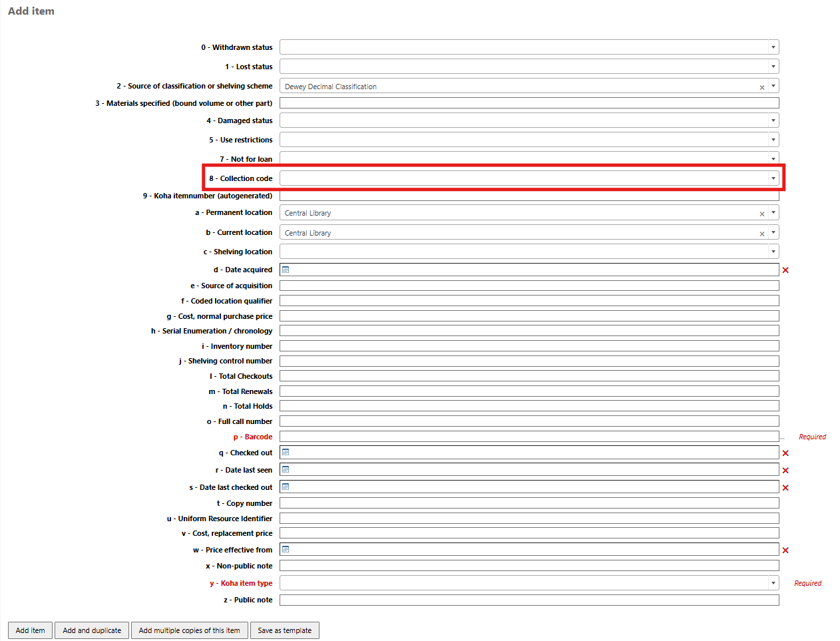This screenshot has height=641, width=840.
Task: Focus Cost, replacement price field
Action: [529, 533]
